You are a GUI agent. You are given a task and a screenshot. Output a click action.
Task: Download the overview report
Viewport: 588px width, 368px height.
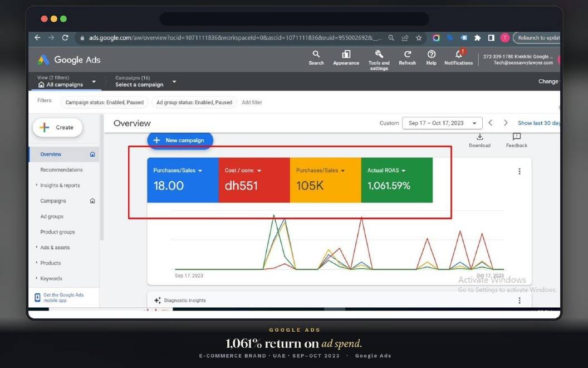pos(479,141)
